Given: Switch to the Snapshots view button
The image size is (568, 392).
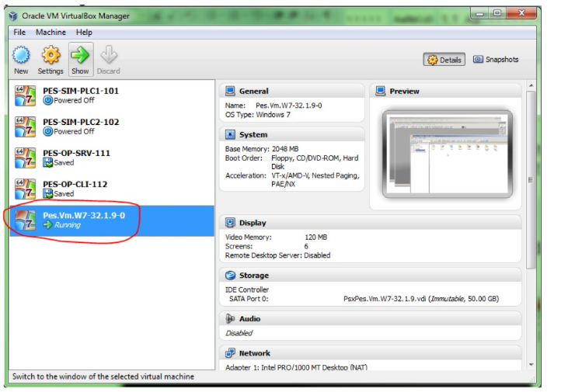Looking at the screenshot, I should pyautogui.click(x=496, y=59).
